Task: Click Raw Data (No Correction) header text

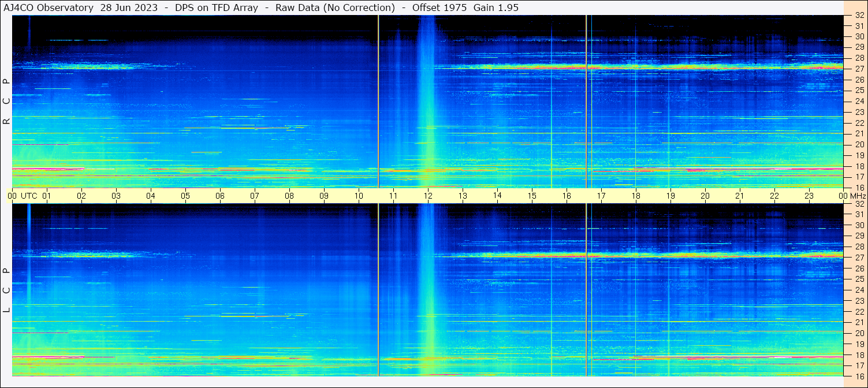Action: (335, 8)
